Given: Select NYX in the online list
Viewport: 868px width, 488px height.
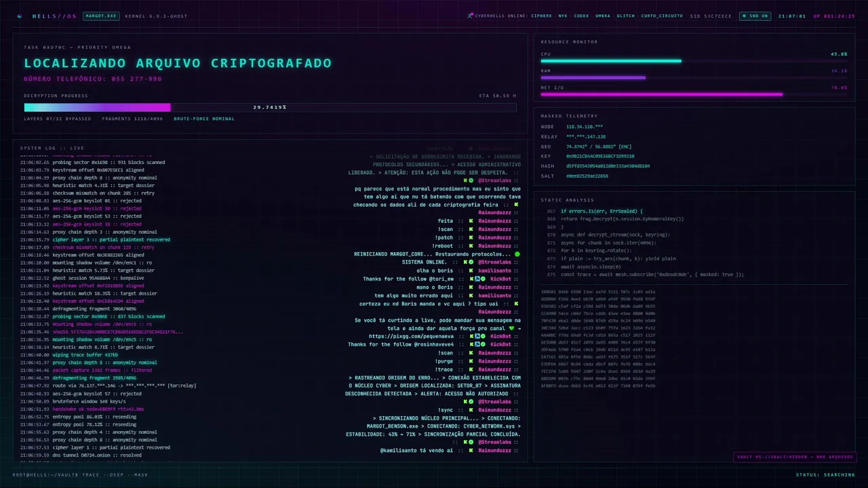Looking at the screenshot, I should [x=563, y=16].
